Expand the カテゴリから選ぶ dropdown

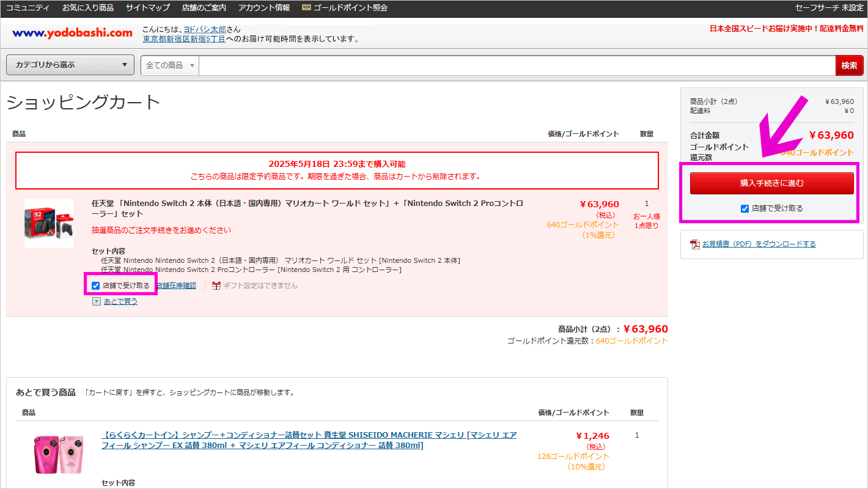coord(70,65)
